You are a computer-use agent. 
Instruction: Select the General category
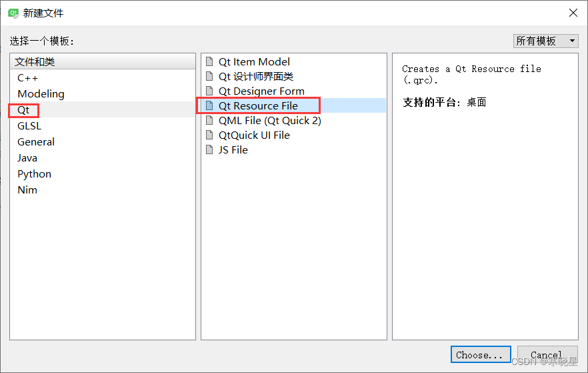coord(103,142)
